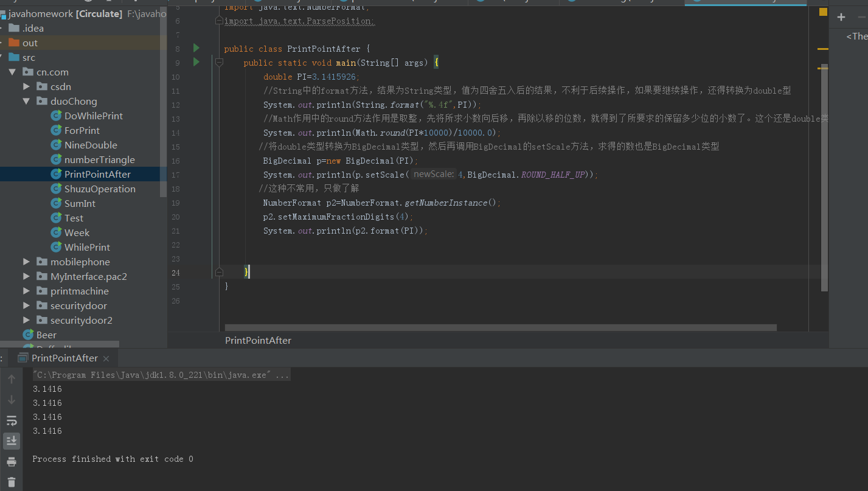
Task: Toggle scroll to end in Run console
Action: 12,441
